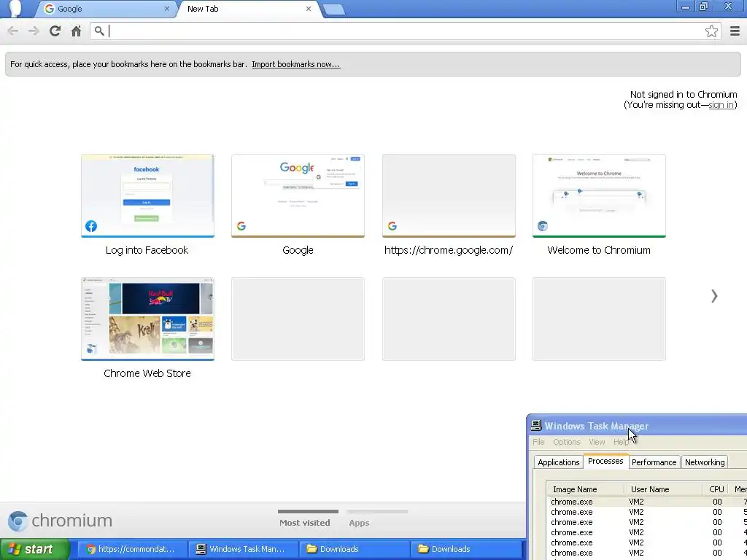Click the search magnifier in address bar
Screen dimensions: 747x560
pos(99,31)
